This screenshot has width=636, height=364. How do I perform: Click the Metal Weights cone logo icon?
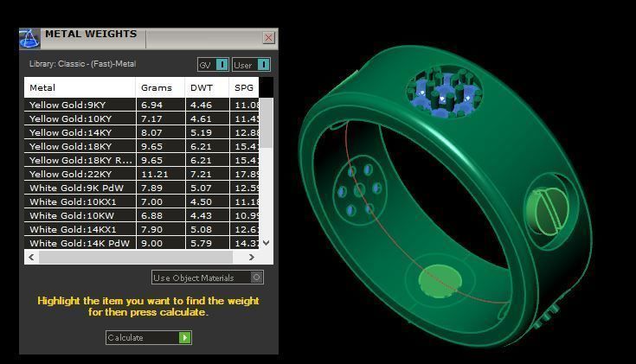pos(29,39)
